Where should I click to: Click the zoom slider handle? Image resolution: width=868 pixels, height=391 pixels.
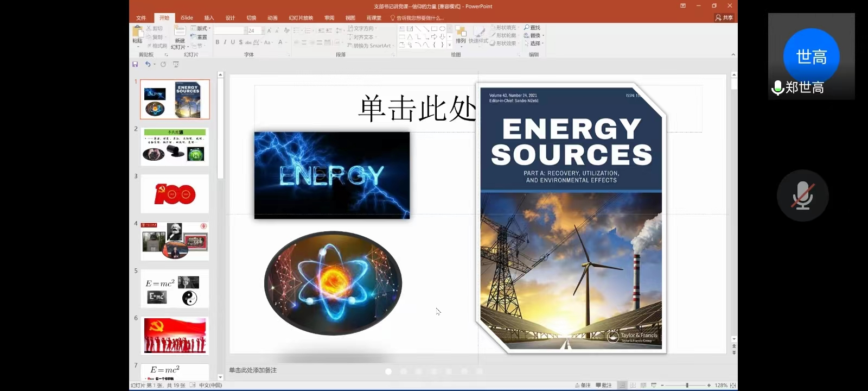[x=687, y=385]
